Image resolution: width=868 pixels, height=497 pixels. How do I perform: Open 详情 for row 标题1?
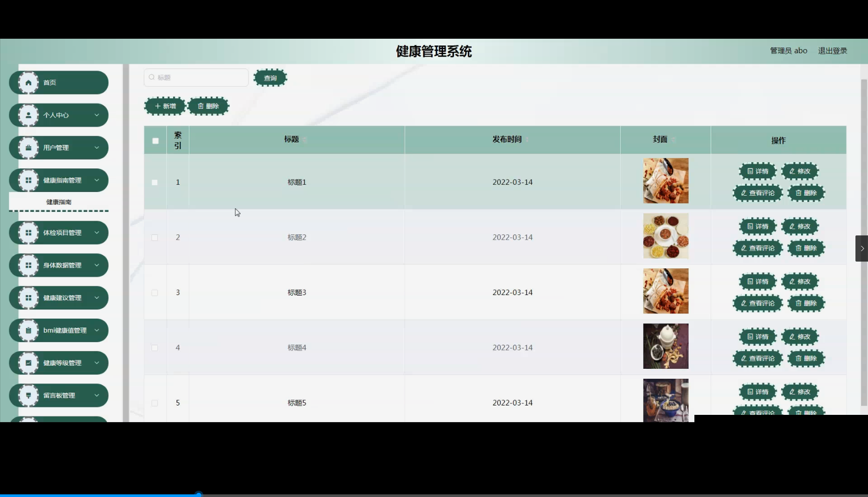(758, 171)
